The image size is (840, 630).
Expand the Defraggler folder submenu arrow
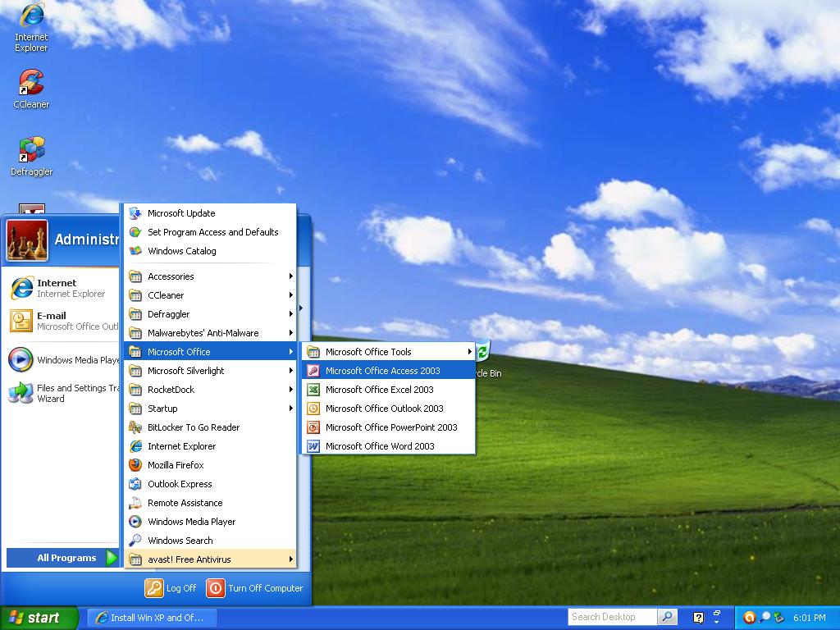291,314
